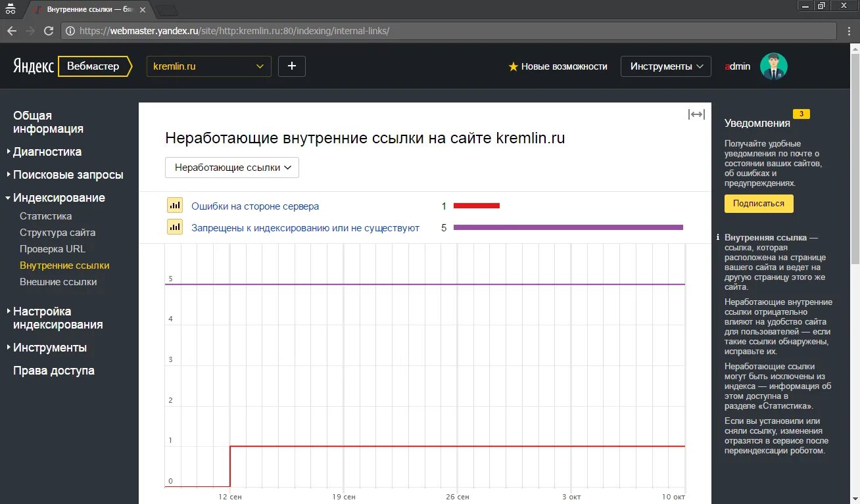Click the 26 сен axis label
Viewport: 860px width, 504px height.
pos(458,497)
